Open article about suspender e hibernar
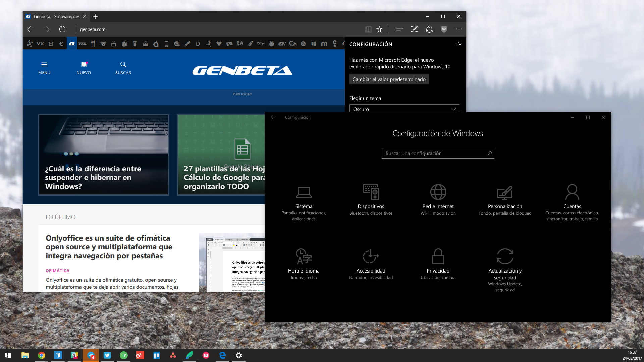Viewport: 644px width, 362px height. (104, 155)
